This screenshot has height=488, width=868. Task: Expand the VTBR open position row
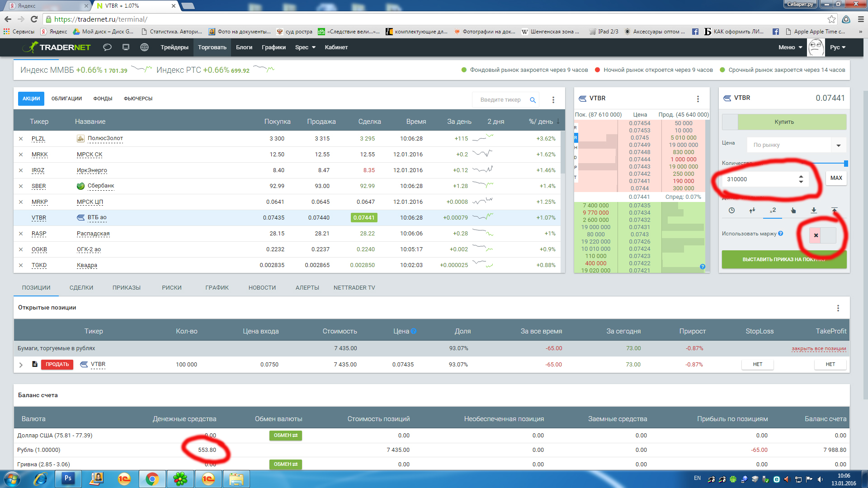pos(21,365)
